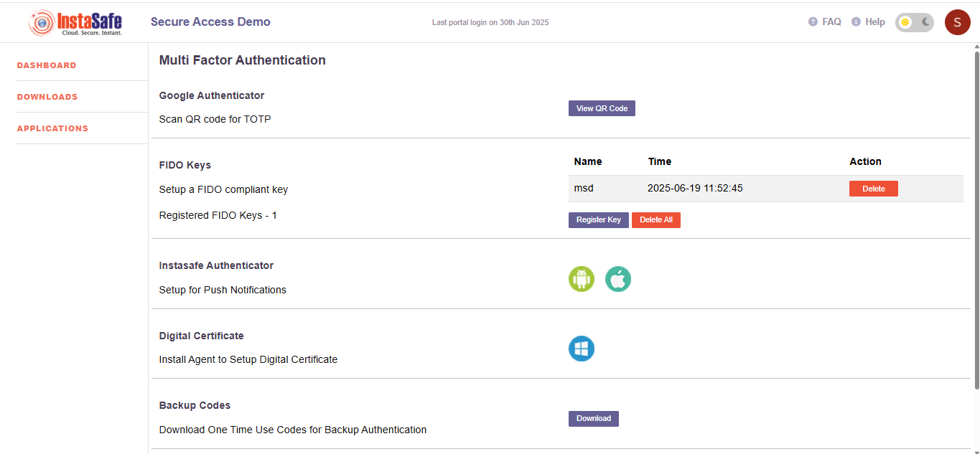
Task: Click Install Agent to Setup Digital Certificate text
Action: (x=248, y=359)
